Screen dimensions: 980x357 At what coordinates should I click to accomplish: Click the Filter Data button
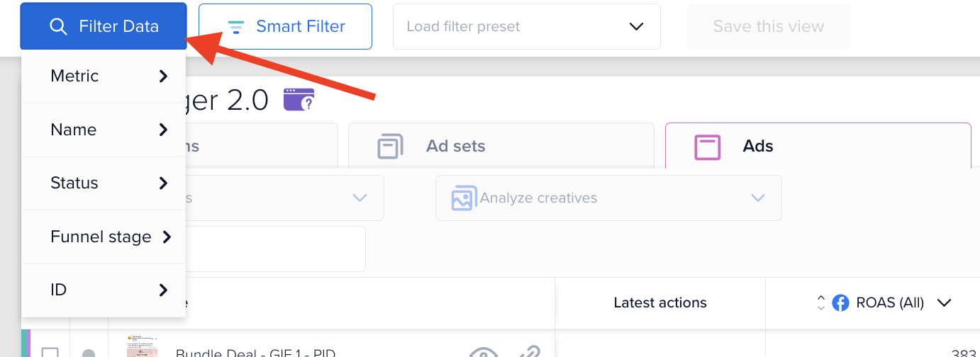(x=104, y=27)
